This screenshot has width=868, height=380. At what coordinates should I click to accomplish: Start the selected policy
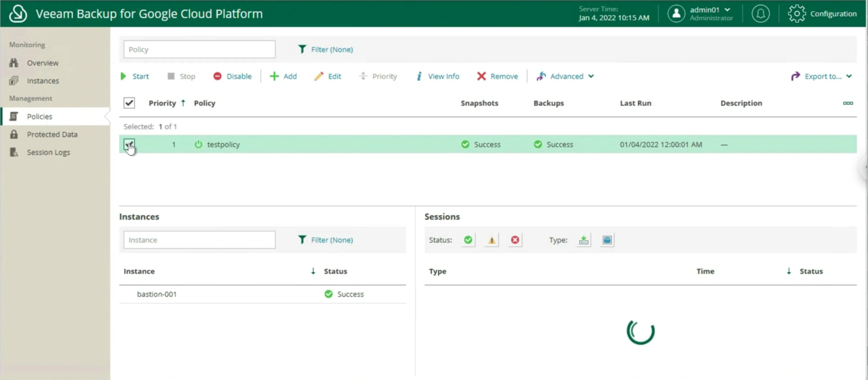135,76
